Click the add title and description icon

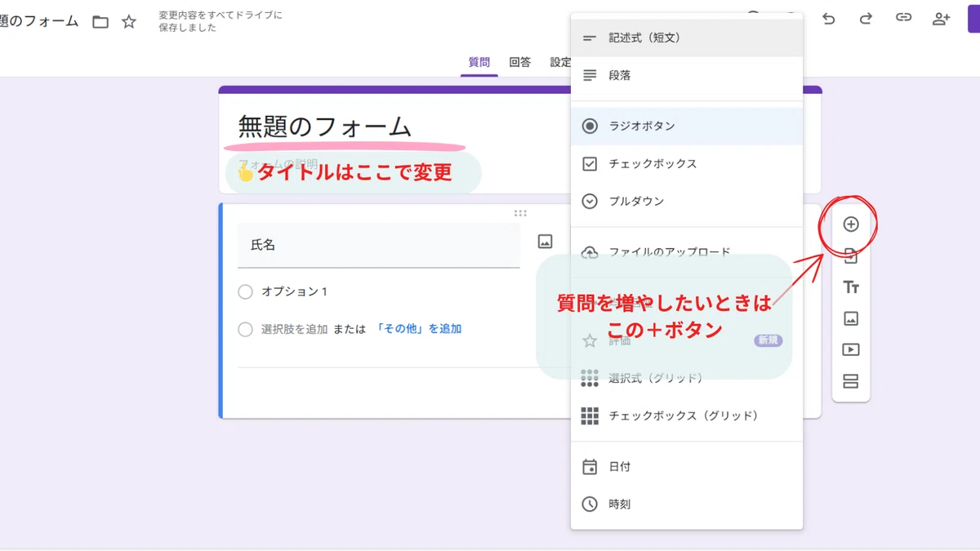pos(851,287)
